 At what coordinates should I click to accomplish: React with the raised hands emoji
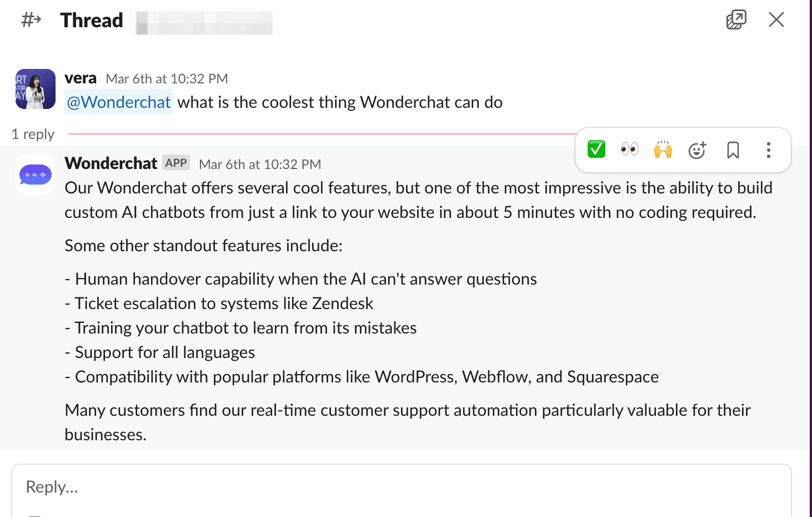[663, 150]
